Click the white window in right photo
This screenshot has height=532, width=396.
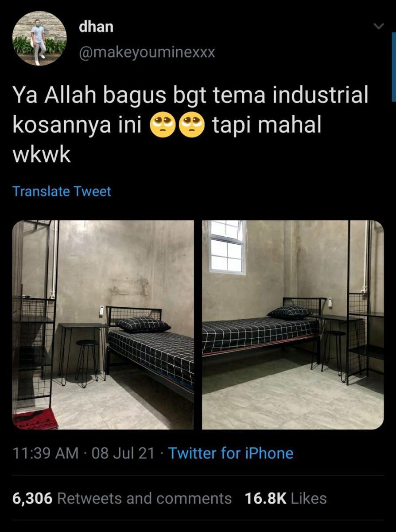tap(227, 247)
